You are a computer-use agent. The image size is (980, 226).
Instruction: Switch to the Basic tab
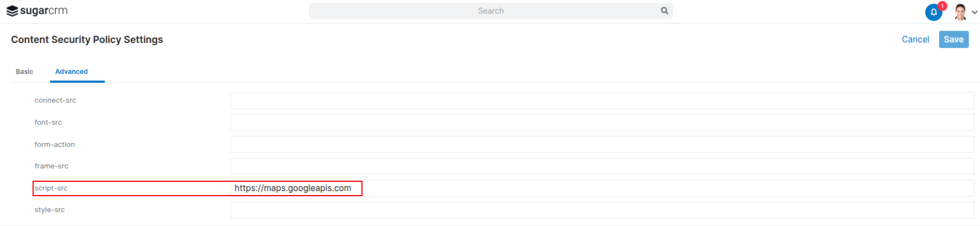tap(24, 72)
